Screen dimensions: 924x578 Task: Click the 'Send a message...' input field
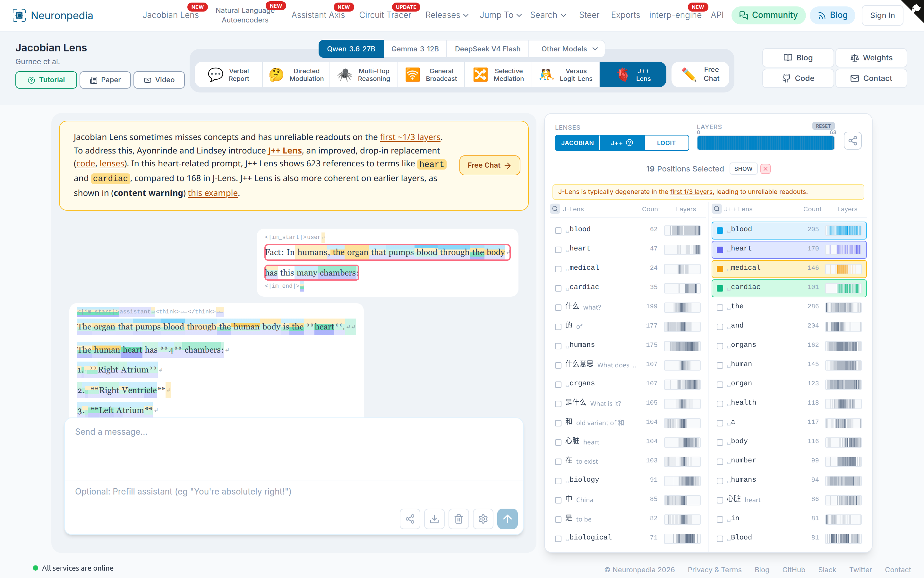coord(294,448)
